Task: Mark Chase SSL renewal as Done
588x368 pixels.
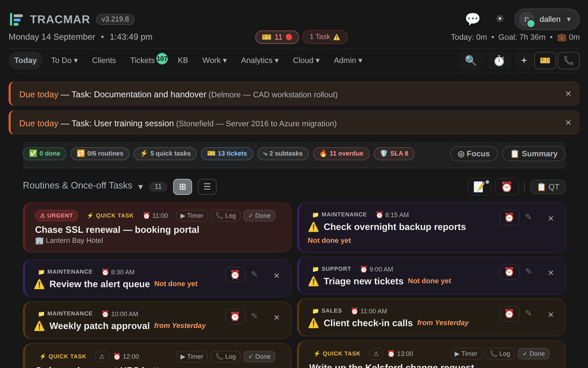Action: click(259, 215)
